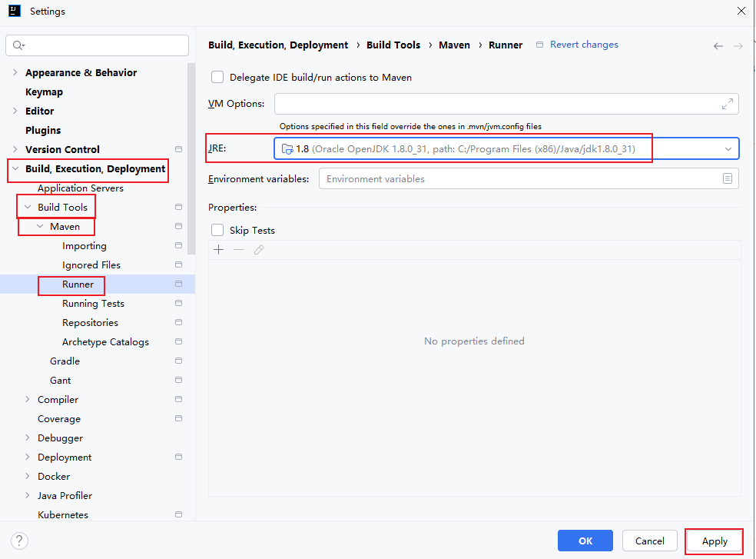The height and width of the screenshot is (559, 756).
Task: Collapse Build, Execution, Deployment section
Action: point(15,168)
